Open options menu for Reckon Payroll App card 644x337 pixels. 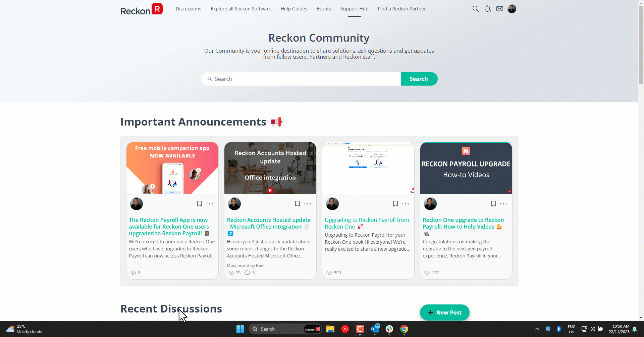210,204
